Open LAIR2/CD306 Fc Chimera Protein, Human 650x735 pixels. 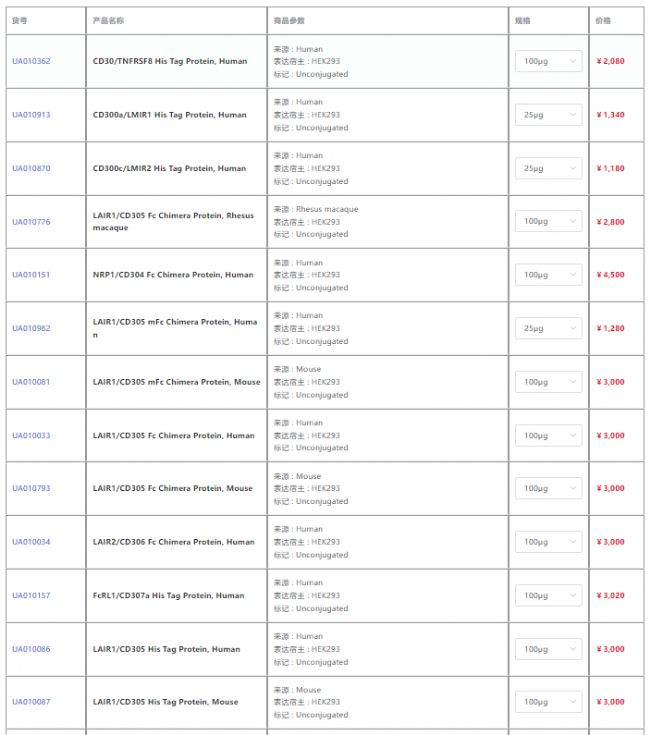click(173, 542)
